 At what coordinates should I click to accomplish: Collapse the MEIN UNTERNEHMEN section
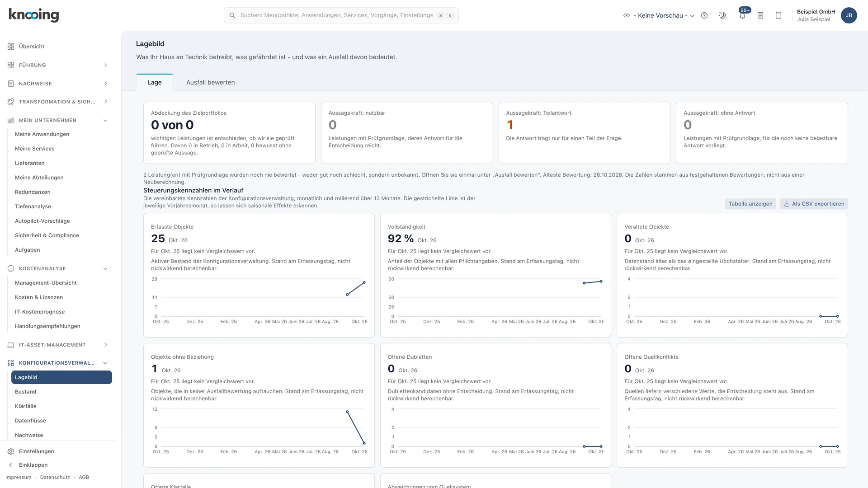(105, 120)
